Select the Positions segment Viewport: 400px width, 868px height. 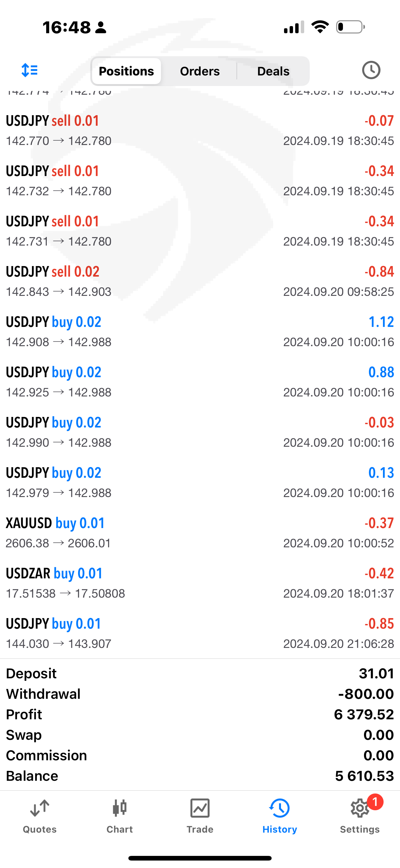coord(126,71)
